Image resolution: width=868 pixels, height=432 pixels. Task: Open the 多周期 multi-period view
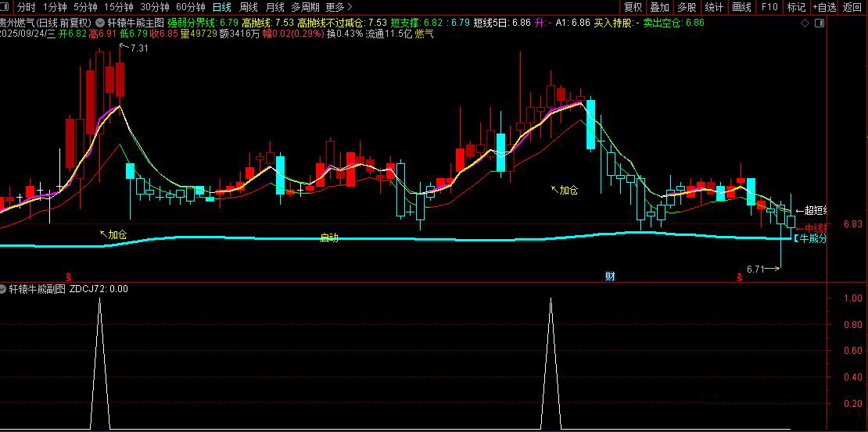[305, 7]
